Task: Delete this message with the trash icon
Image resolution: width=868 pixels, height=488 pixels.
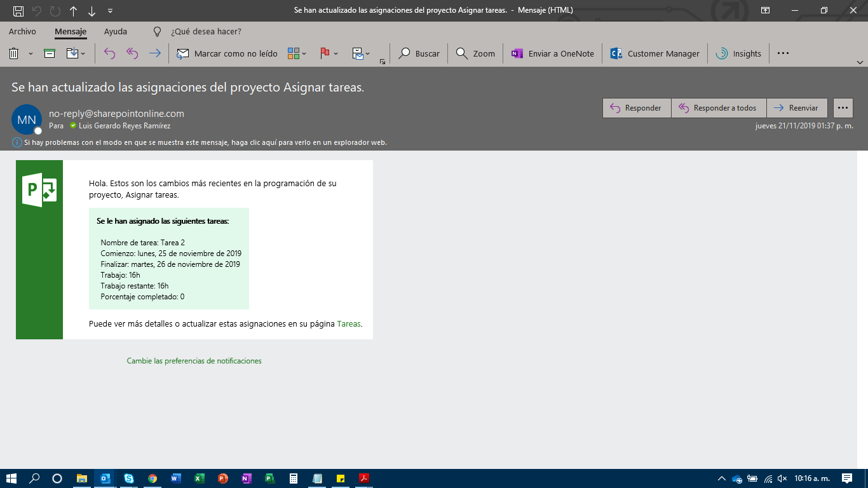Action: click(13, 53)
